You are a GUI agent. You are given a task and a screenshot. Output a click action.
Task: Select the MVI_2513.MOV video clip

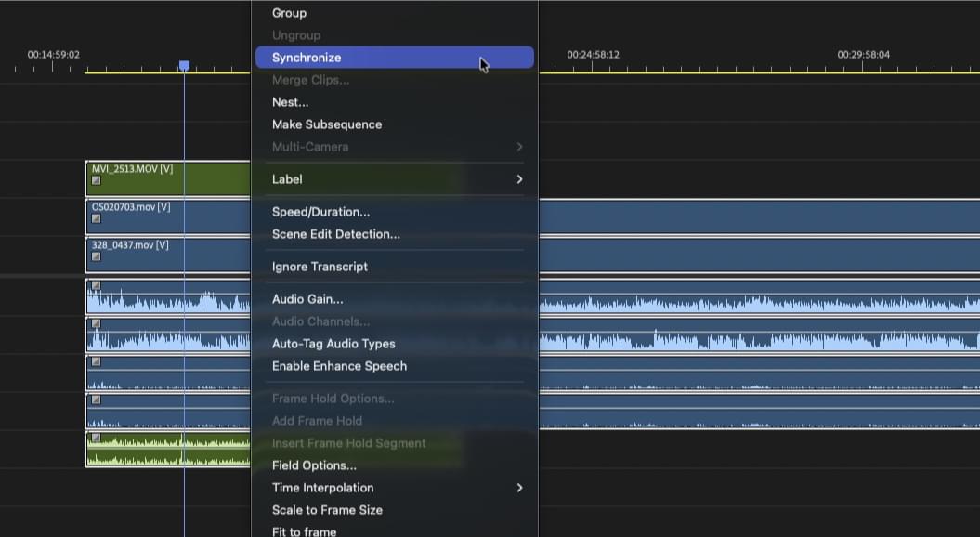pyautogui.click(x=167, y=178)
